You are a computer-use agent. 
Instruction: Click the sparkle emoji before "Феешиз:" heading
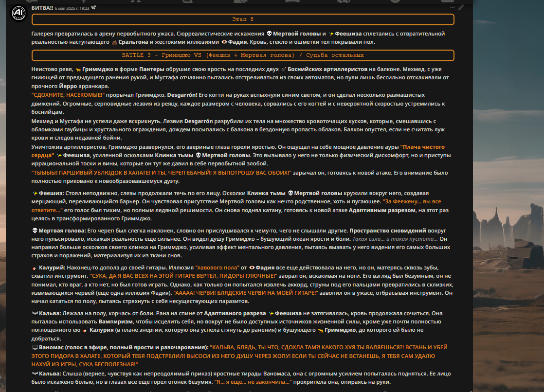click(x=35, y=193)
